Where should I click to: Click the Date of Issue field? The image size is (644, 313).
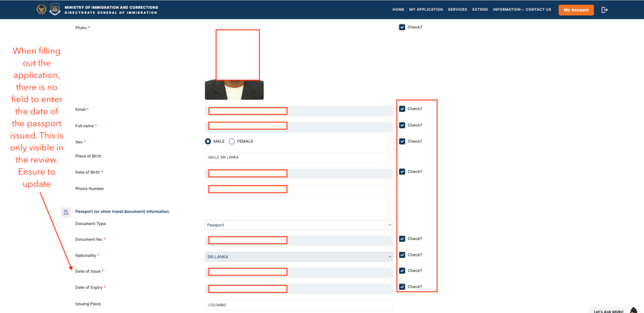pos(299,272)
